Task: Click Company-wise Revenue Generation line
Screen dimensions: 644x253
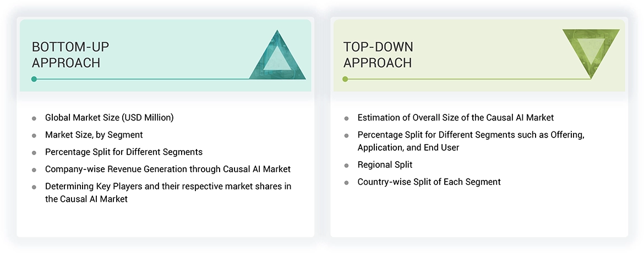Action: [168, 169]
